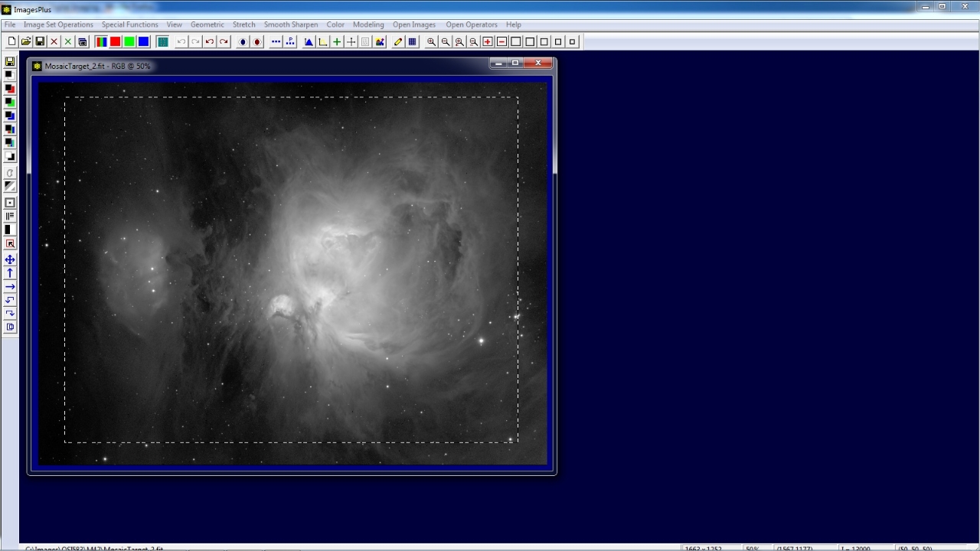
Task: Save image using the top toolbar floppy icon
Action: tap(40, 41)
